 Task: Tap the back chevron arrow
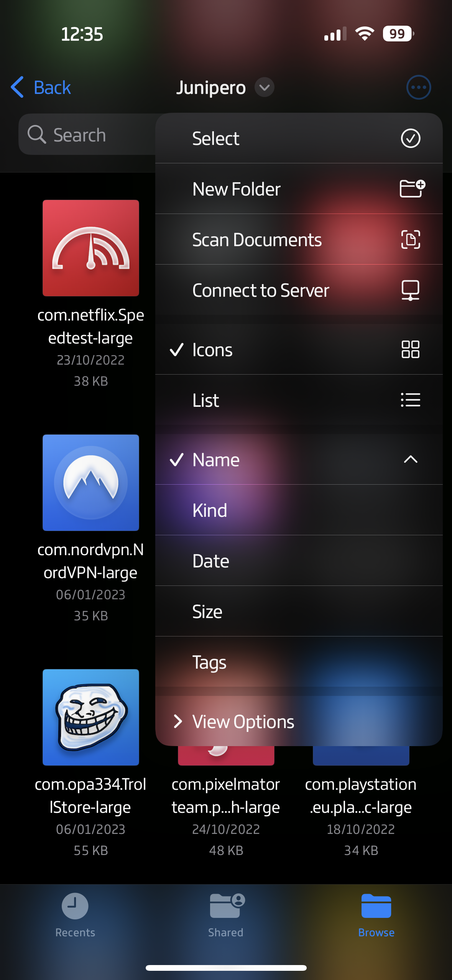[x=17, y=87]
